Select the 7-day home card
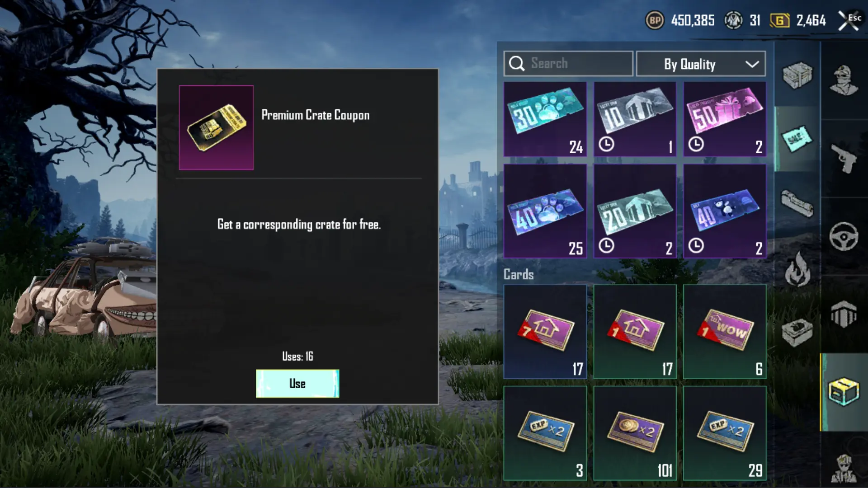The width and height of the screenshot is (868, 488). click(x=545, y=332)
